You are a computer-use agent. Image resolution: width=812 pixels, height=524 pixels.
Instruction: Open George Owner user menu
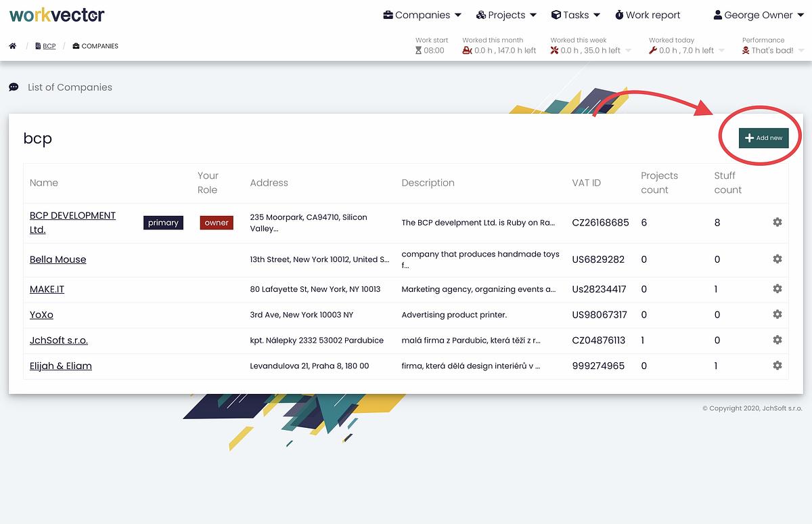click(x=759, y=15)
